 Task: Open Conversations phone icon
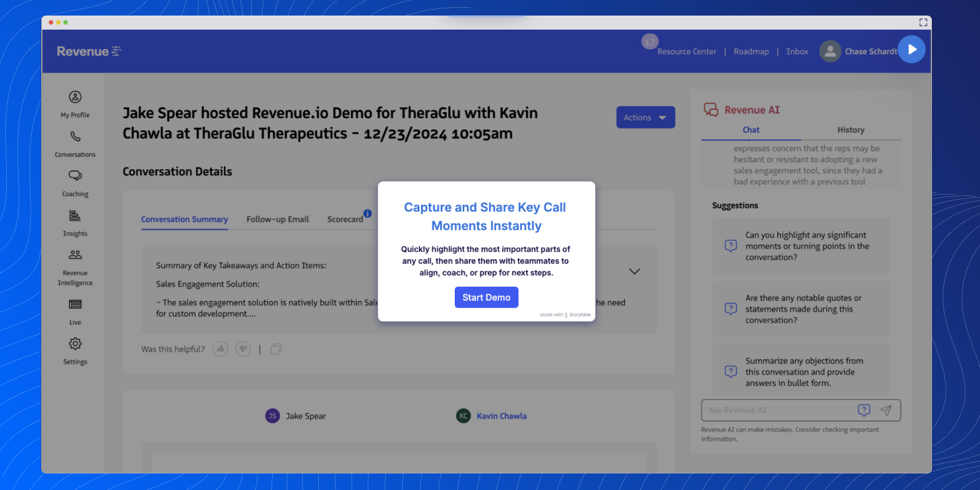(75, 136)
